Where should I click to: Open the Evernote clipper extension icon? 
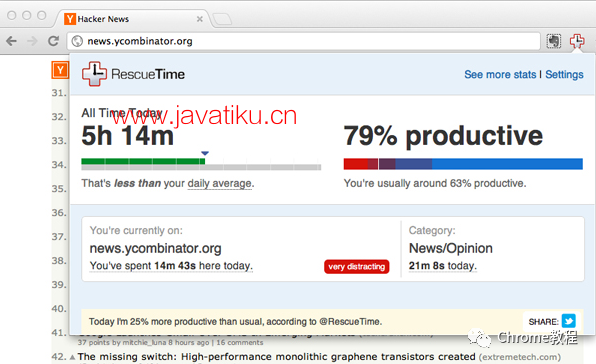[553, 41]
